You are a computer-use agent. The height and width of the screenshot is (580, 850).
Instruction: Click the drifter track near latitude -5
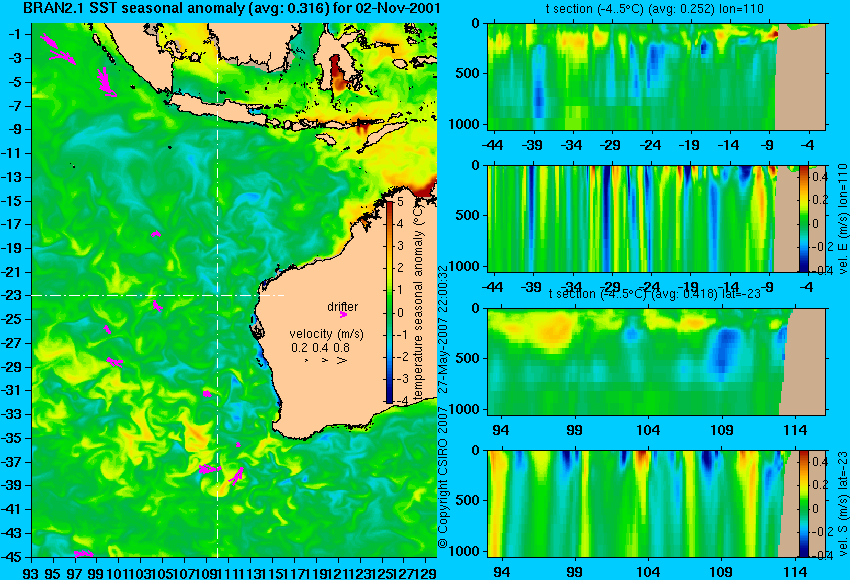[106, 82]
